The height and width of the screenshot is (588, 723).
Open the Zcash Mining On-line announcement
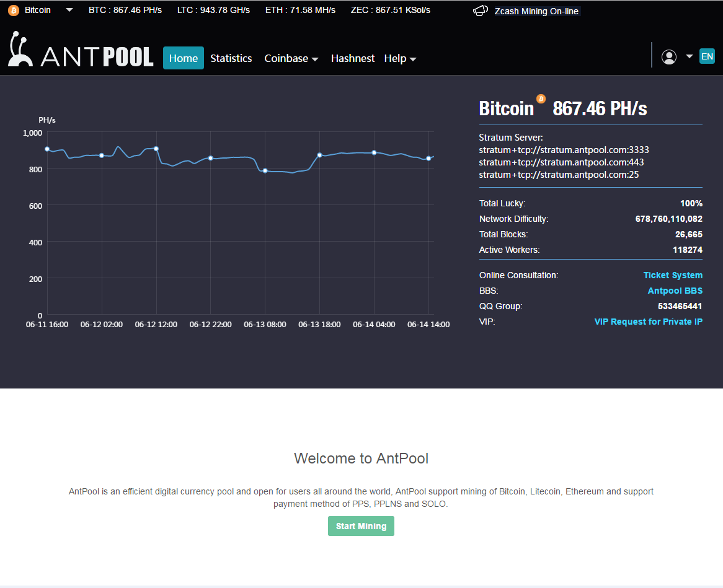pyautogui.click(x=536, y=11)
